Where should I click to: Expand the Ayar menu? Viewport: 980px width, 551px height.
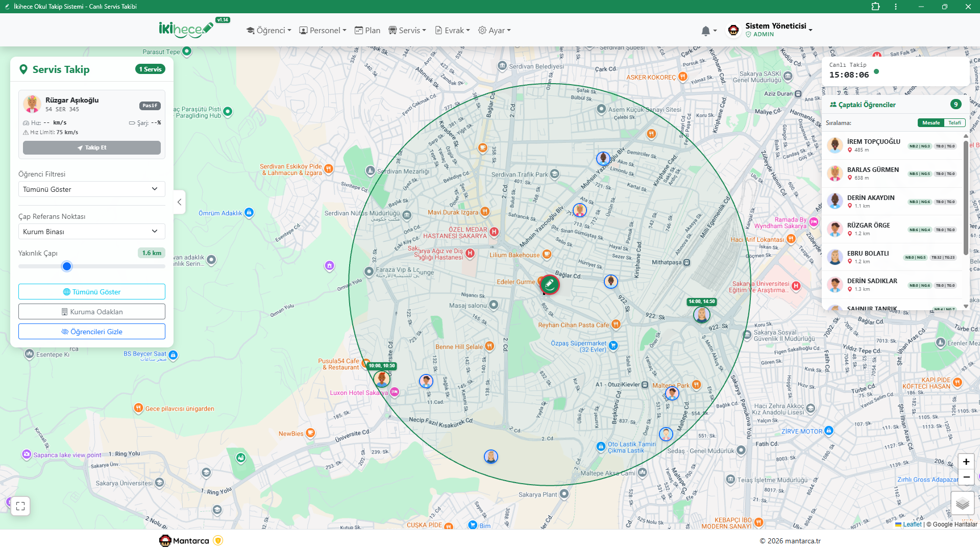494,31
